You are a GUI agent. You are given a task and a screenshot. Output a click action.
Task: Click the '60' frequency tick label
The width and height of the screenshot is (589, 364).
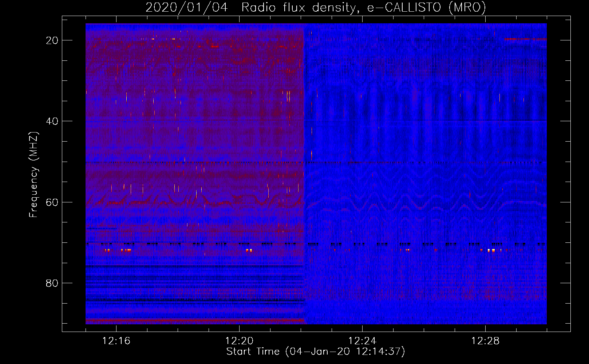coord(52,202)
